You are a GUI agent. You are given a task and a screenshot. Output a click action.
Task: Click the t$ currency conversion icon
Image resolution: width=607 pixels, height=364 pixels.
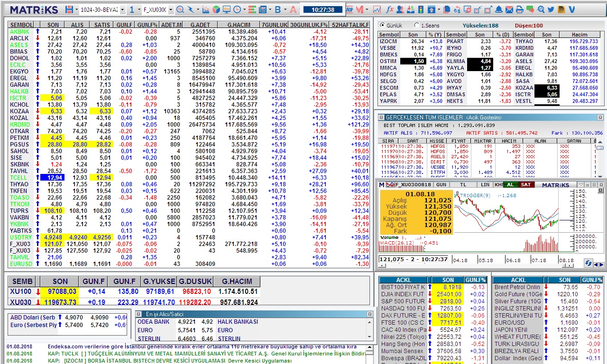pyautogui.click(x=457, y=9)
